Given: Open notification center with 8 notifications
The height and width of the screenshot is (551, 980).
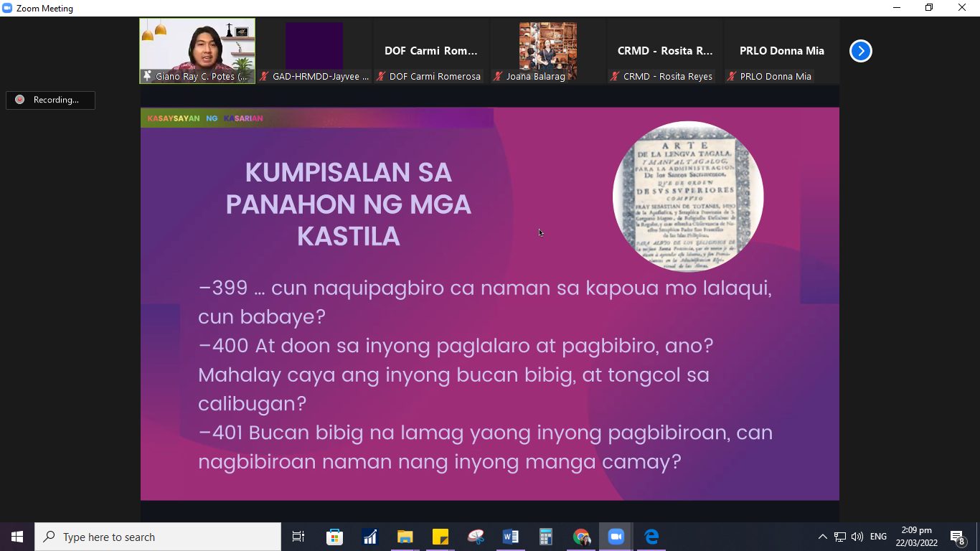Looking at the screenshot, I should click(958, 537).
